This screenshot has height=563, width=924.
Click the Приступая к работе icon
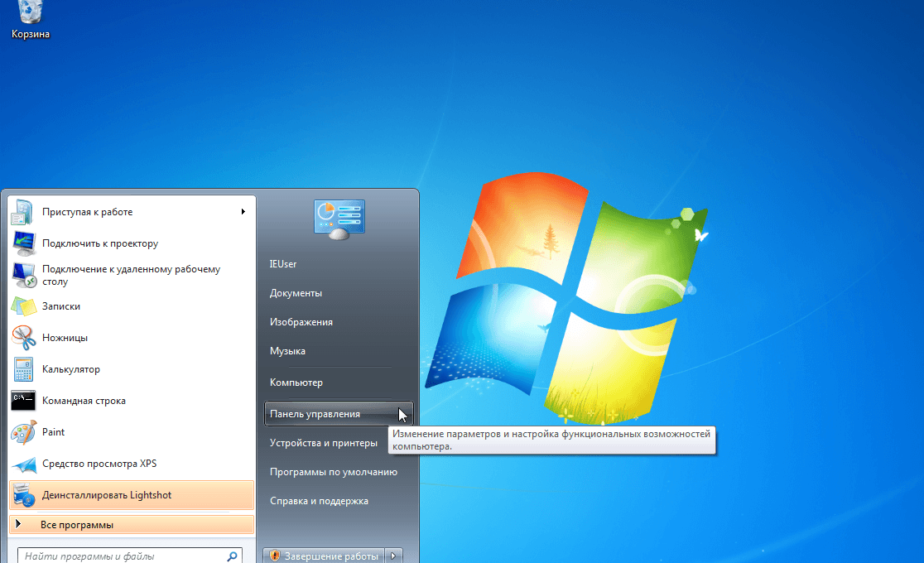point(23,212)
